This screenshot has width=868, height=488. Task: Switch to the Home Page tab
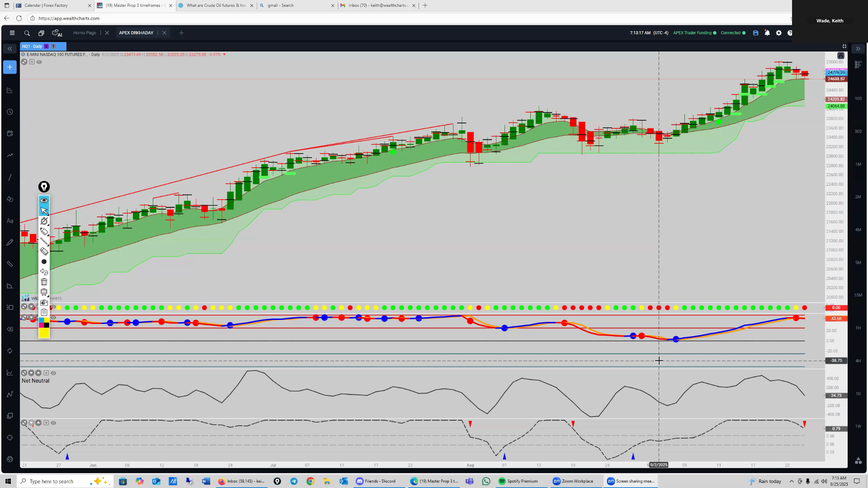[85, 33]
